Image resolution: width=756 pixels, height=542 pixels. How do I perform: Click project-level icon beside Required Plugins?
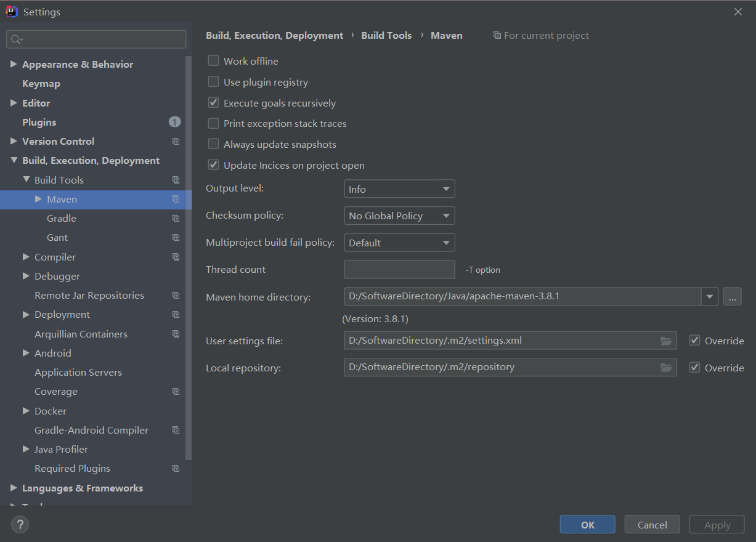click(176, 469)
